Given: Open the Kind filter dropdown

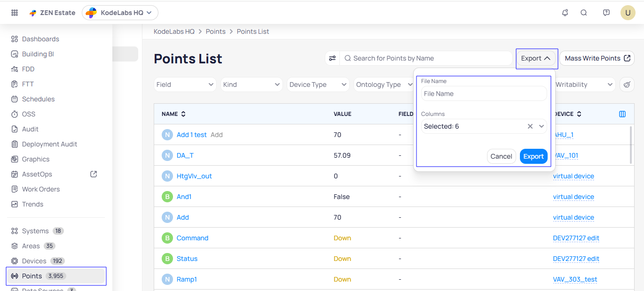Looking at the screenshot, I should tap(251, 84).
